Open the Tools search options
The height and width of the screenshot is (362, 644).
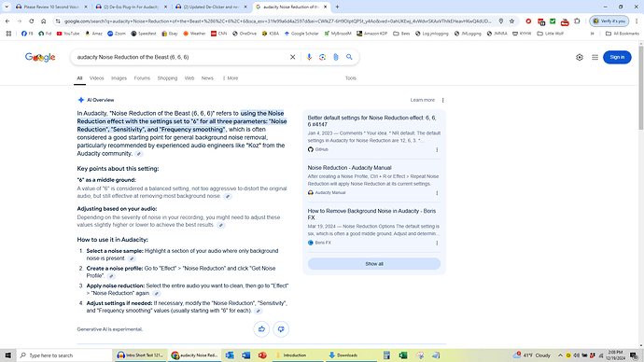350,78
